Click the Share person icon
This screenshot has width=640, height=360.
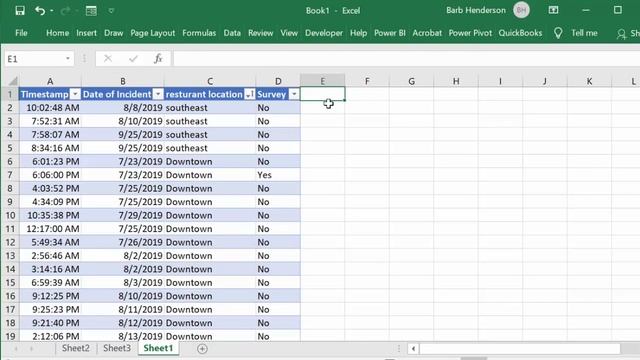pos(621,34)
